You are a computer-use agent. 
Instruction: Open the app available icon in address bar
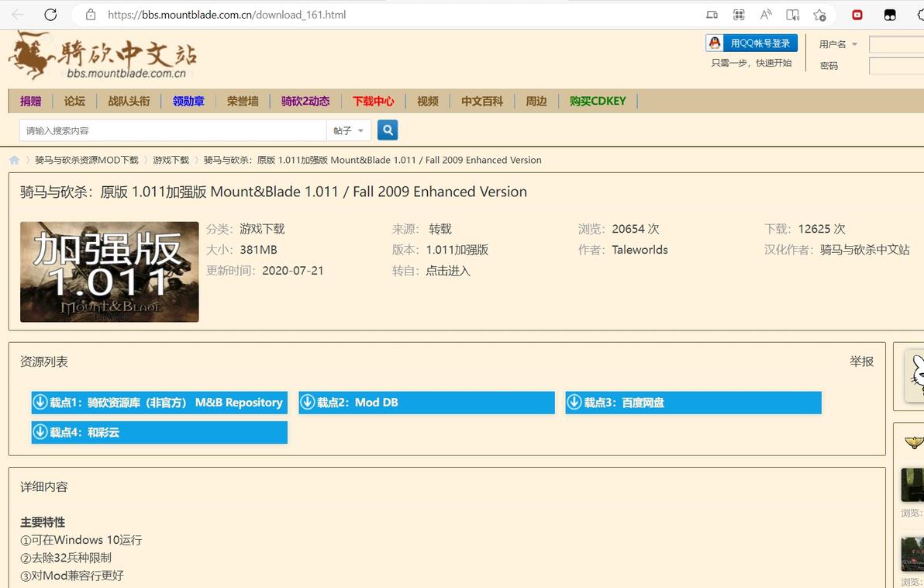tap(712, 15)
